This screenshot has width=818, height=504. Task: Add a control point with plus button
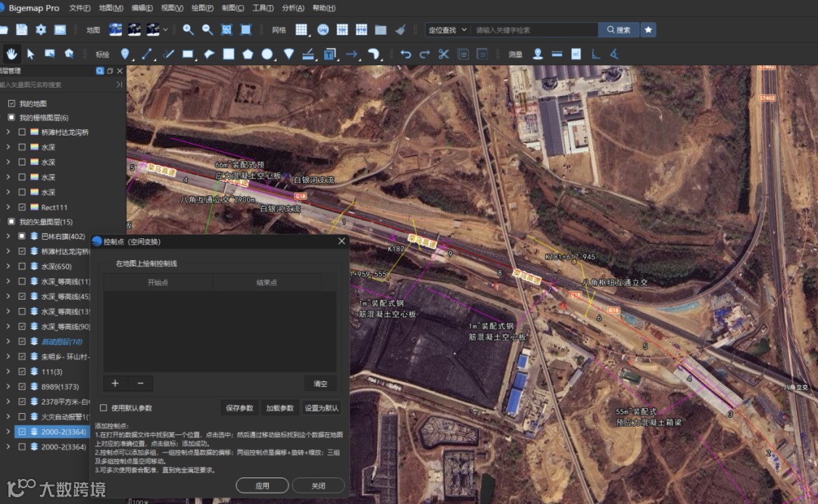[x=115, y=384]
